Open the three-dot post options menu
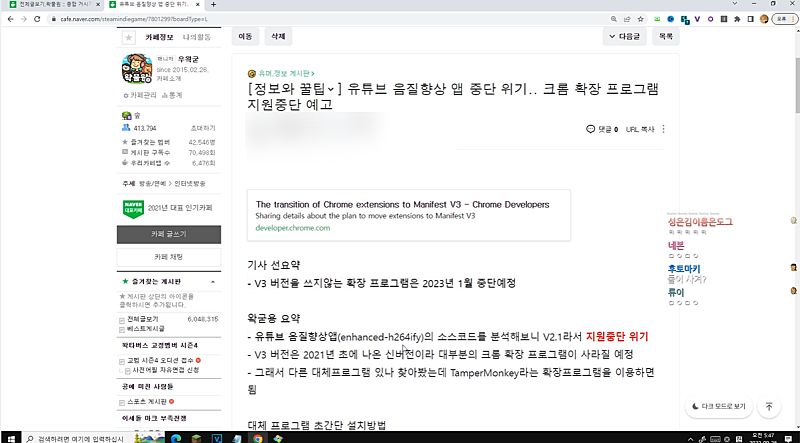This screenshot has height=443, width=800. click(x=664, y=129)
